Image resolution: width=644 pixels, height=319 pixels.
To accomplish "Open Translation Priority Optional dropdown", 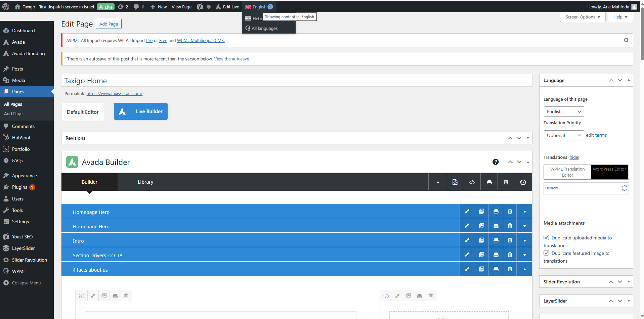I will click(x=564, y=135).
